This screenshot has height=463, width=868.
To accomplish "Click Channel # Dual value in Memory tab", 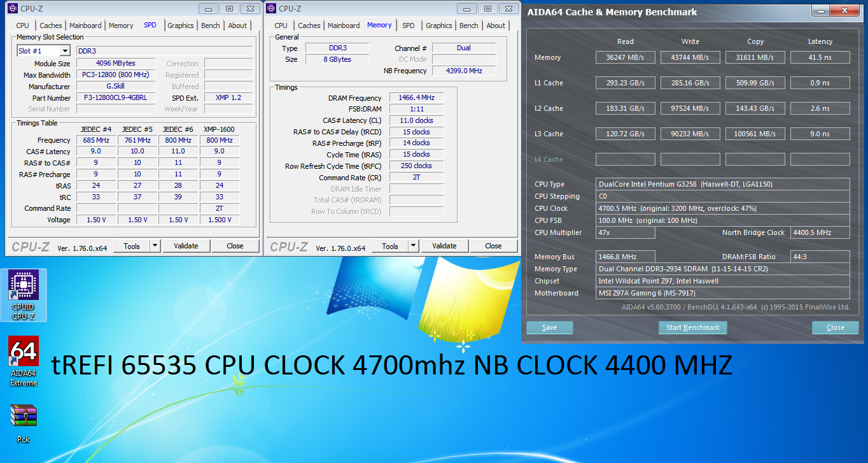I will 464,48.
